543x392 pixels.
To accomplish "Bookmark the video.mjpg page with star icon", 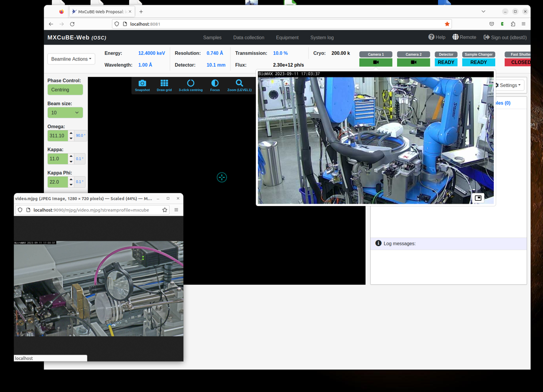I will click(x=165, y=210).
